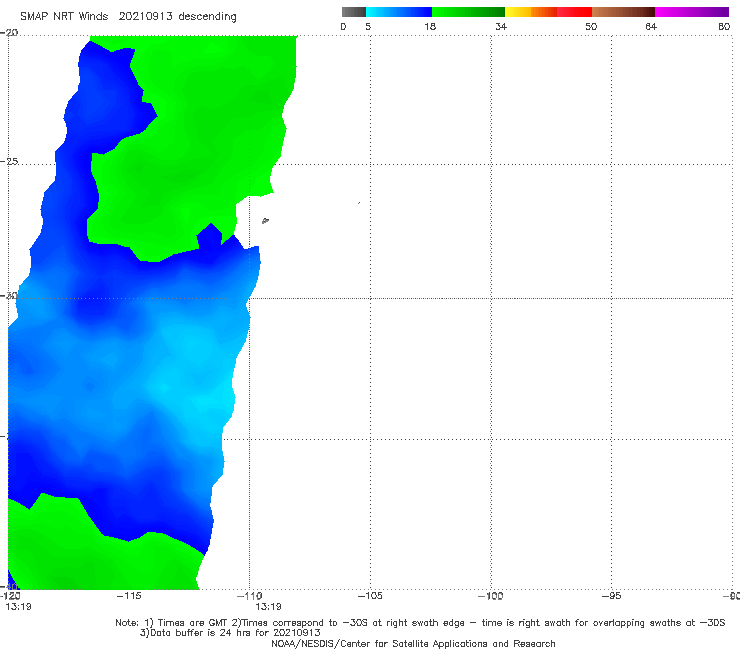Click the "-120" longitude label on bottom axis

[10, 596]
